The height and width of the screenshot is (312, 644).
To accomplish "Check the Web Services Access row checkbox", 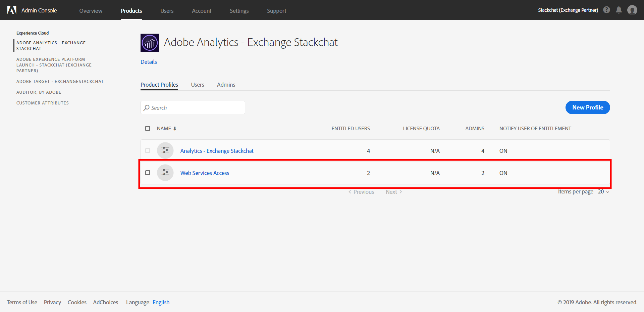I will click(x=148, y=173).
